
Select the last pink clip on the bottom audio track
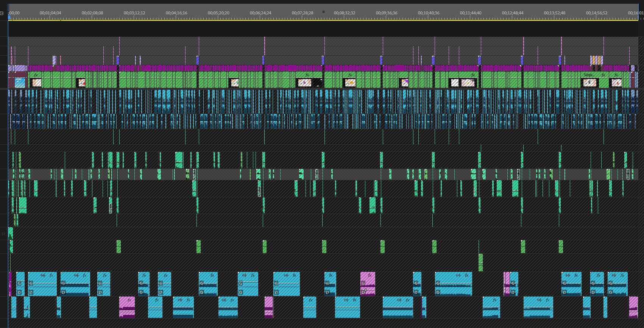click(633, 306)
